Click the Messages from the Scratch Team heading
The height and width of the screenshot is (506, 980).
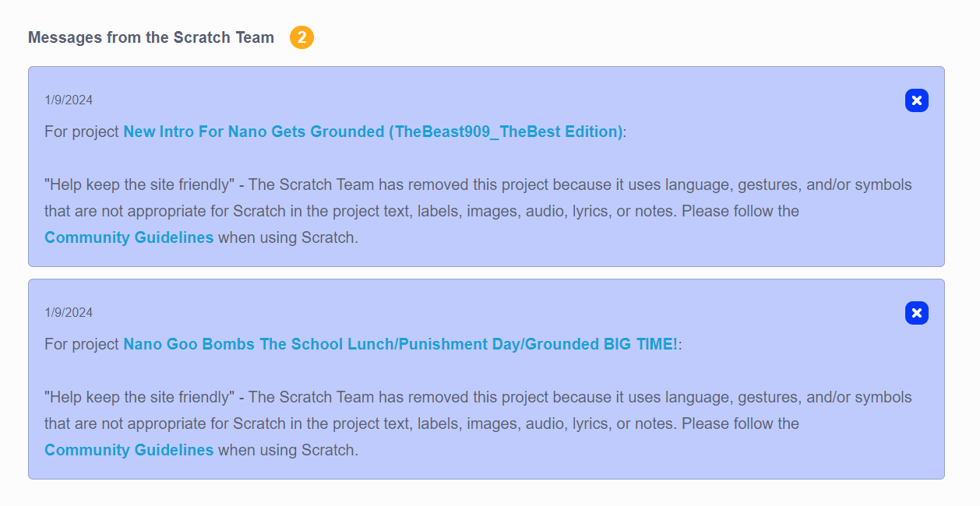point(151,37)
